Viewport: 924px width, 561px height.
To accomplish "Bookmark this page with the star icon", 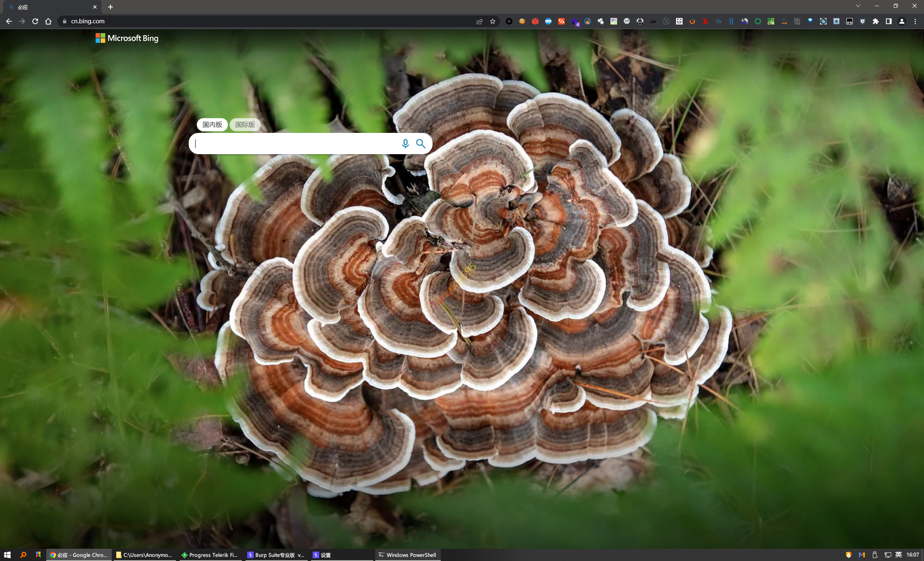I will coord(493,21).
